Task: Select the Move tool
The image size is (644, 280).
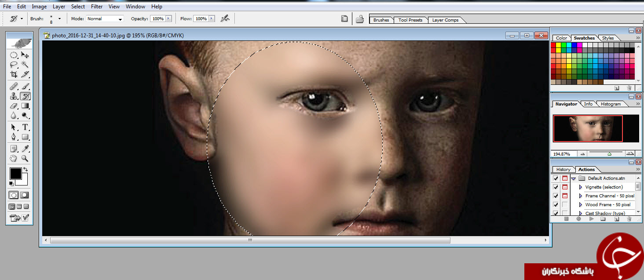Action: pos(25,55)
